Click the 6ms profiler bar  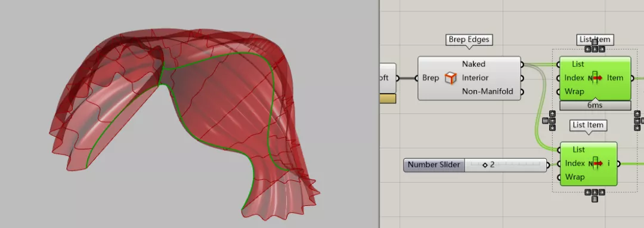(x=595, y=105)
